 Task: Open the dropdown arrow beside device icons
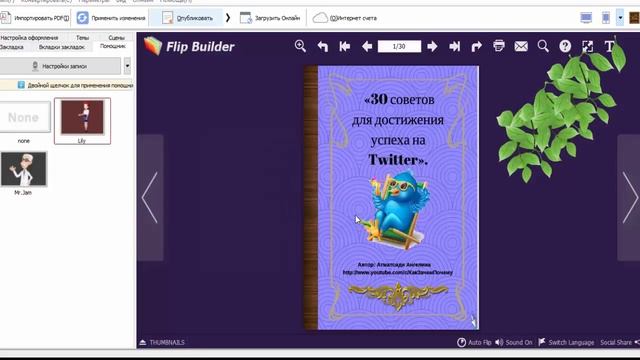620,18
